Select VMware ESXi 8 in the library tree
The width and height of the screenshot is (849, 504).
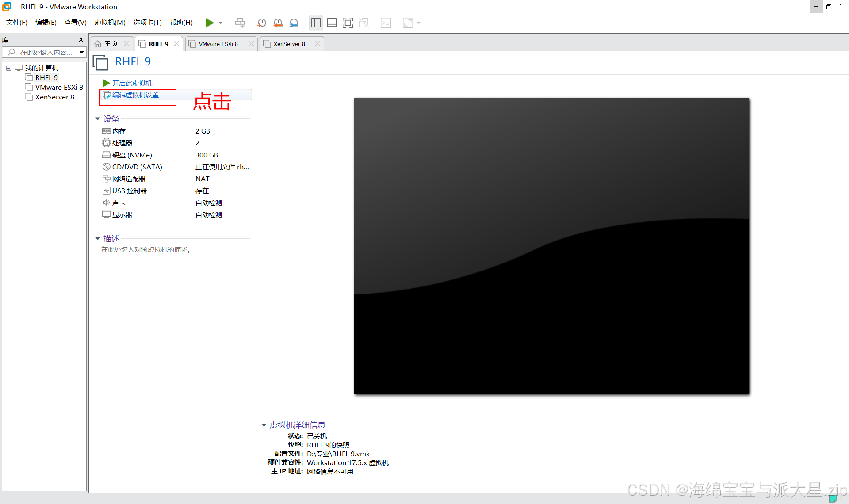click(59, 87)
